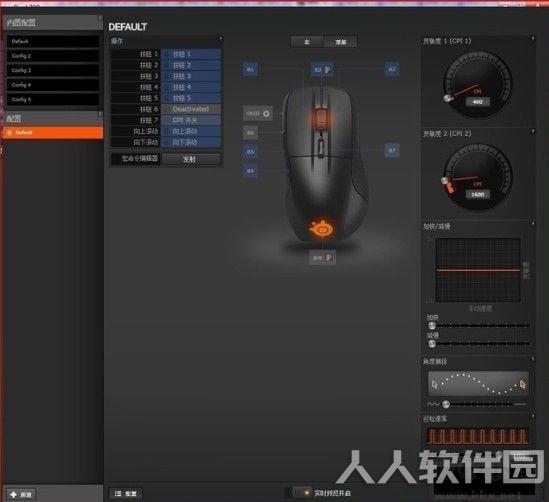Select the B4 side button marker
The width and height of the screenshot is (549, 502).
250,171
